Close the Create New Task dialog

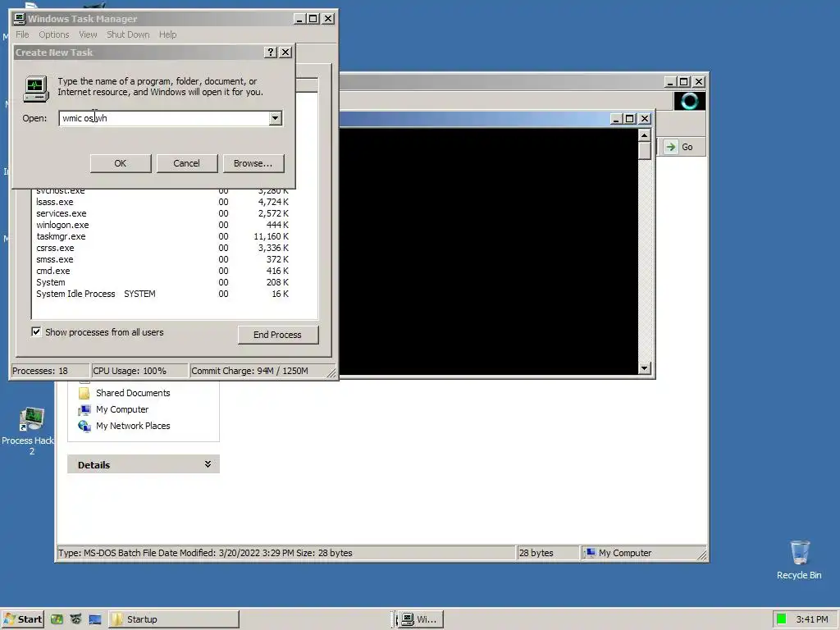pyautogui.click(x=285, y=52)
